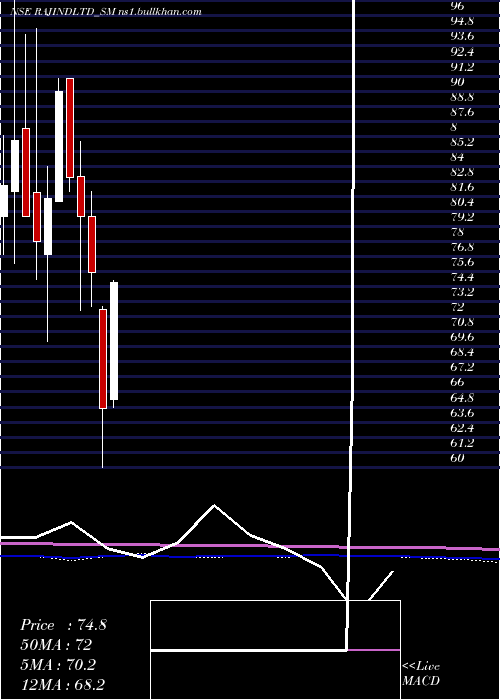This screenshot has height=700, width=500.
Task: Select the 72 price axis label
Action: 457,307
